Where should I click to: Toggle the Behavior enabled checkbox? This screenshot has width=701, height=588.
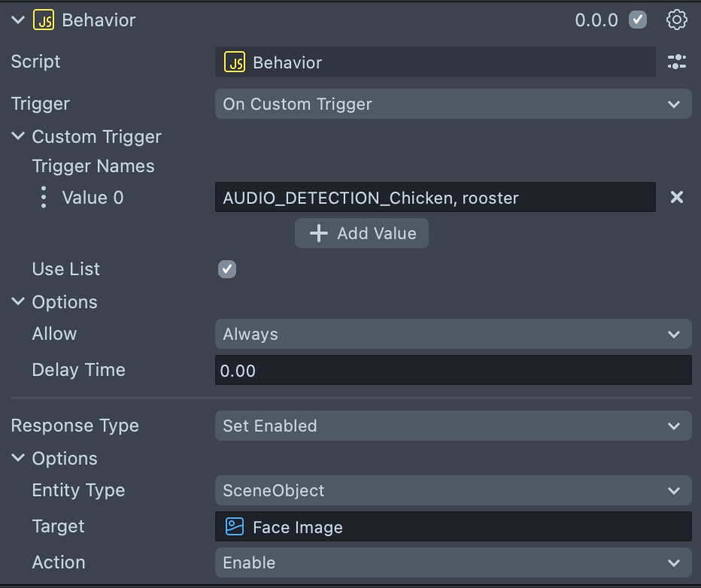pyautogui.click(x=637, y=20)
